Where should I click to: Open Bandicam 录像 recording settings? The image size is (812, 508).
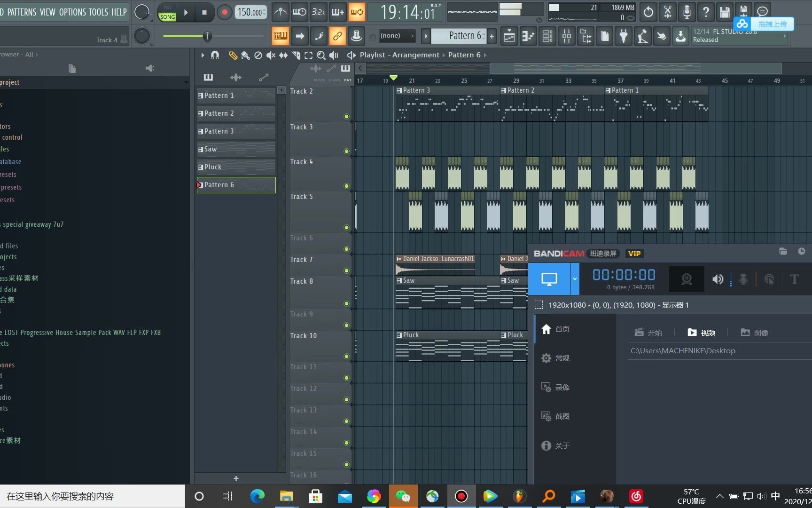(x=555, y=387)
